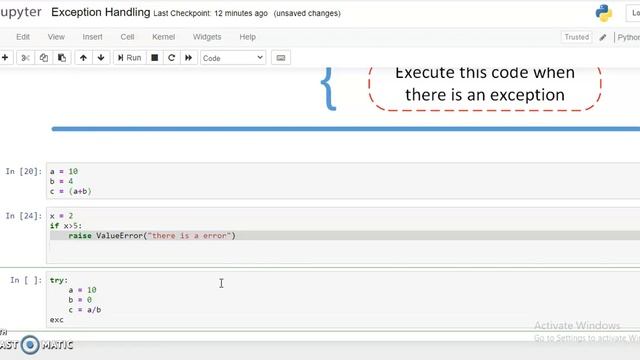Screen dimensions: 640x360
Task: Open the Help menu
Action: (247, 37)
